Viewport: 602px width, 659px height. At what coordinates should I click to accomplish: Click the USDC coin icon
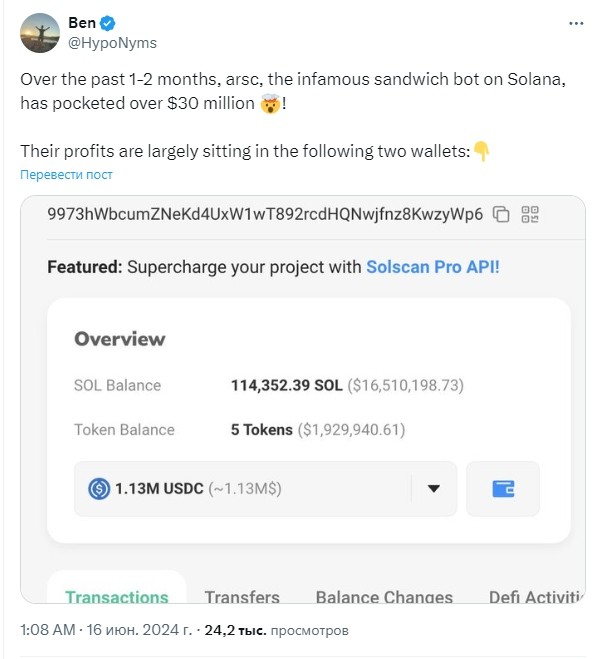pyautogui.click(x=99, y=489)
